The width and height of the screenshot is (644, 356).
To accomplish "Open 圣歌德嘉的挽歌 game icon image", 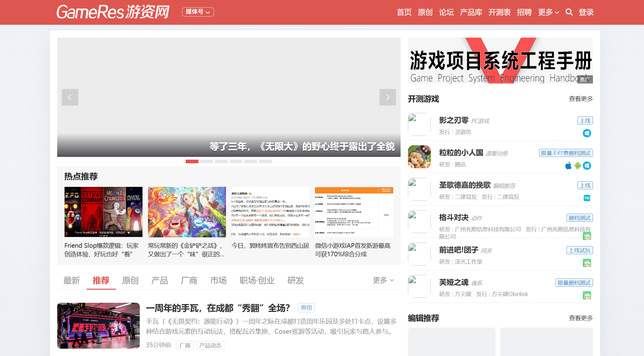I will [x=419, y=189].
